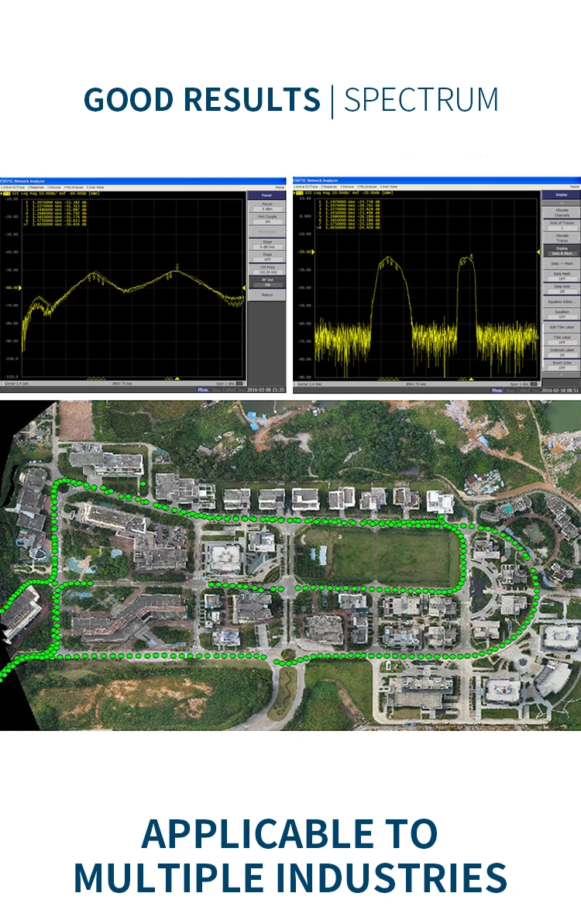This screenshot has height=924, width=581.
Task: Click Display softkey menu down arrow
Action: tap(562, 374)
